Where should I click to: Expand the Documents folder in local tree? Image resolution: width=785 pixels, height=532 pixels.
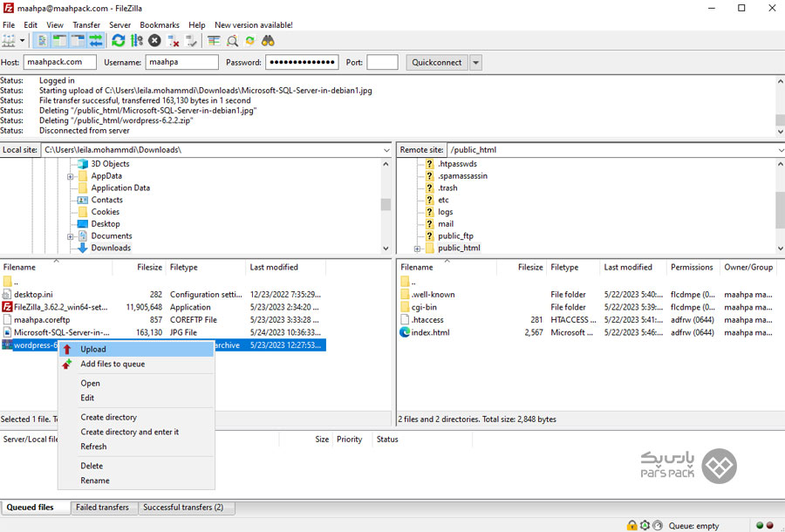click(x=70, y=236)
